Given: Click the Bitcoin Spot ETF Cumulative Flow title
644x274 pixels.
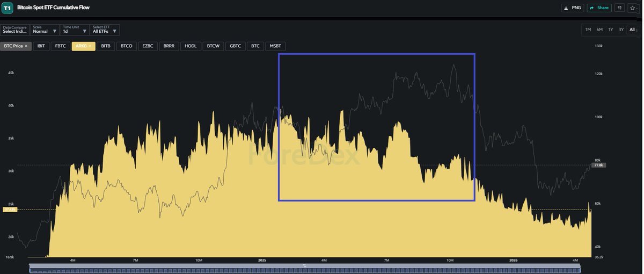Looking at the screenshot, I should coord(53,8).
